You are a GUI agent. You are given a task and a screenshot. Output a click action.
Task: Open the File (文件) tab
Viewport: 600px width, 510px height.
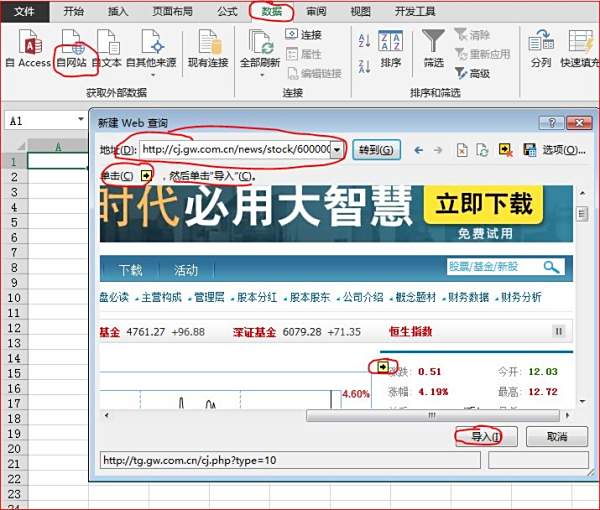click(24, 11)
